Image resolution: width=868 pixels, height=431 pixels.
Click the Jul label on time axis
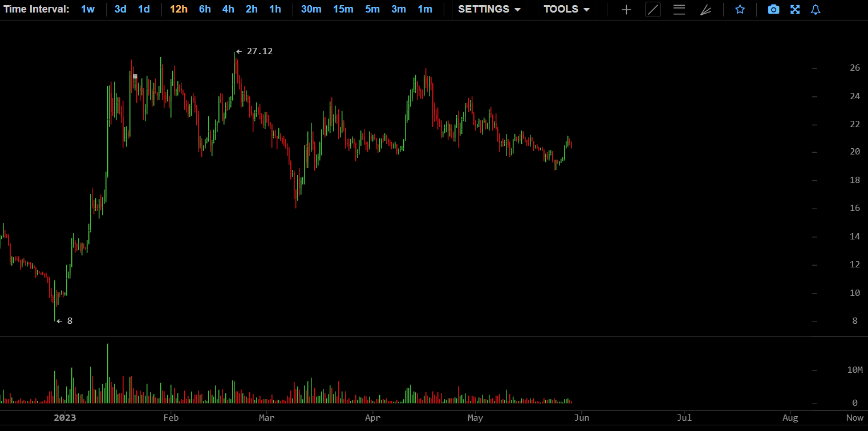[684, 418]
